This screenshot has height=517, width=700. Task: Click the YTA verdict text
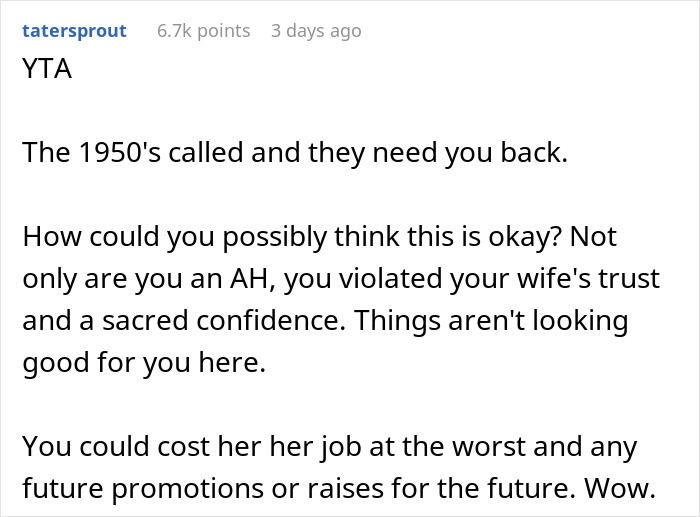[x=47, y=69]
